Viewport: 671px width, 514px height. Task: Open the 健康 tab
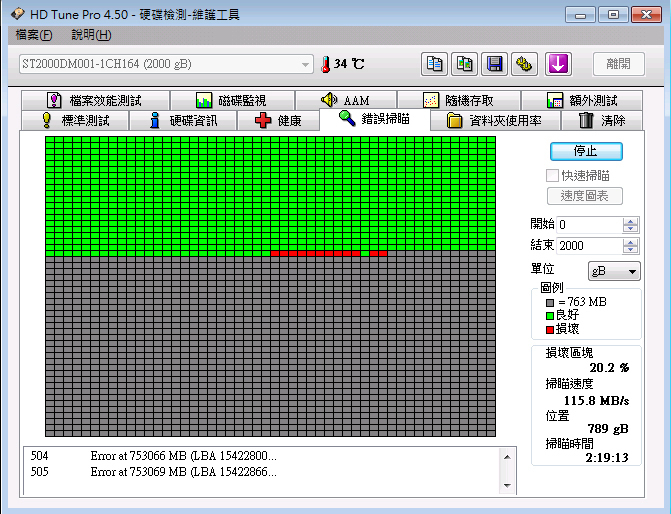pyautogui.click(x=278, y=120)
